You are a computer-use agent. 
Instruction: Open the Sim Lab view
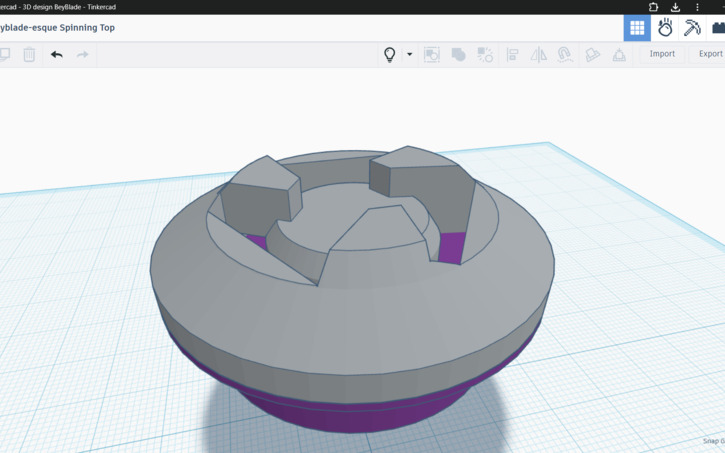tap(665, 28)
